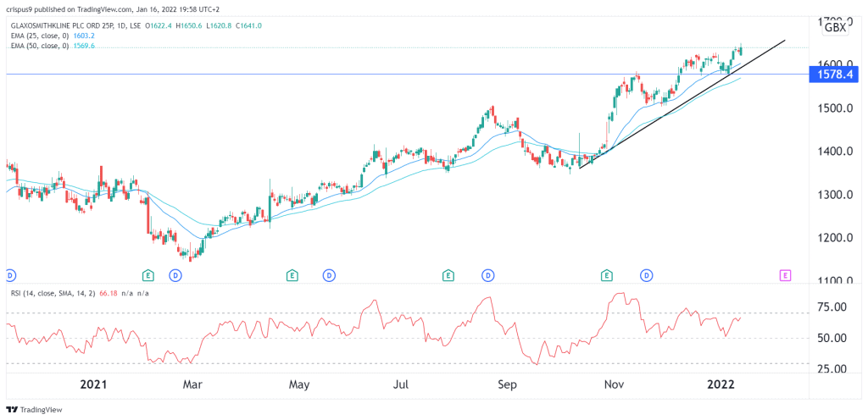Click the 1400.0 price axis label
The image size is (868, 420).
(x=834, y=151)
